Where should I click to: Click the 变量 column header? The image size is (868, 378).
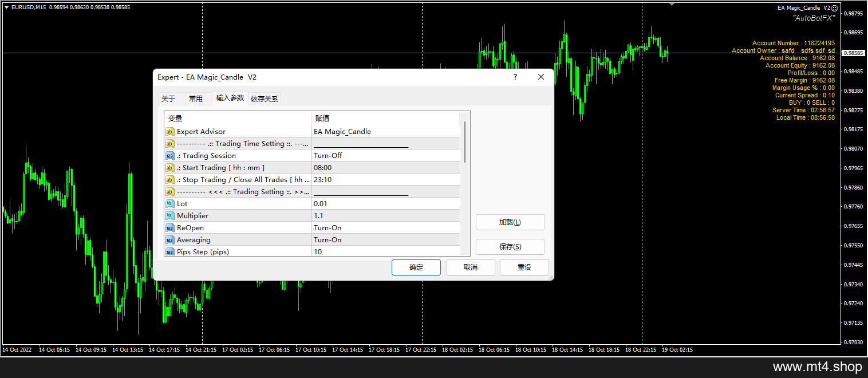pyautogui.click(x=238, y=119)
